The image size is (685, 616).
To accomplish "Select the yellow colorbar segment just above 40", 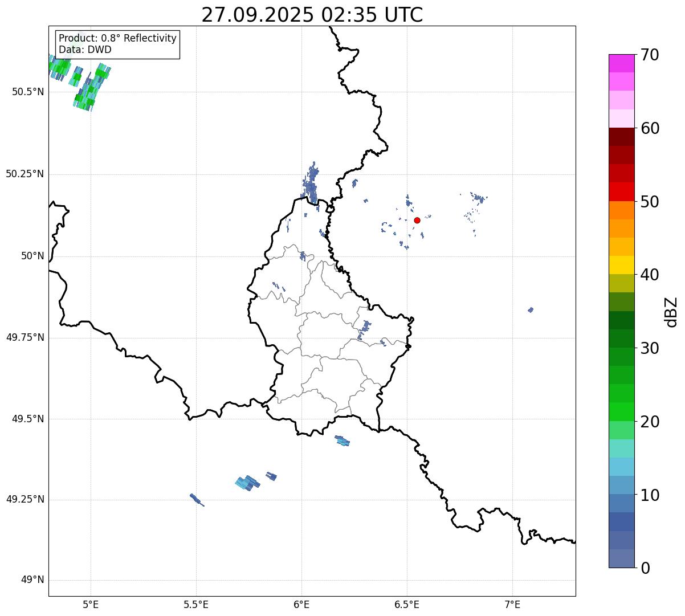I will pos(621,265).
